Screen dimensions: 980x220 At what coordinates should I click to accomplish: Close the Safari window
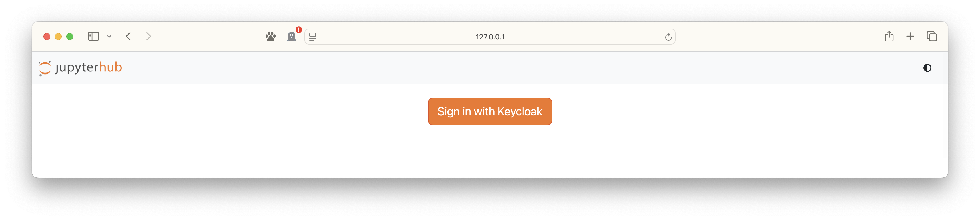pyautogui.click(x=47, y=37)
